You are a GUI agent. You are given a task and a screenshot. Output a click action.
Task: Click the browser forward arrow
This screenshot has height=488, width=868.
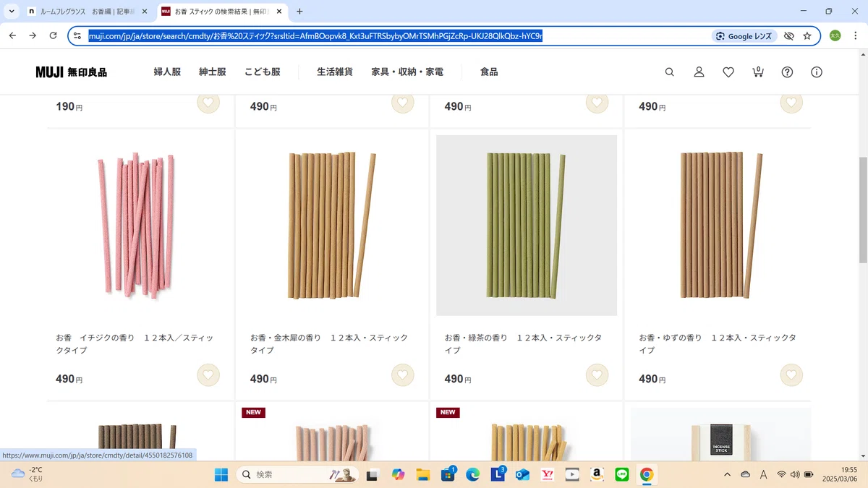[x=33, y=35]
